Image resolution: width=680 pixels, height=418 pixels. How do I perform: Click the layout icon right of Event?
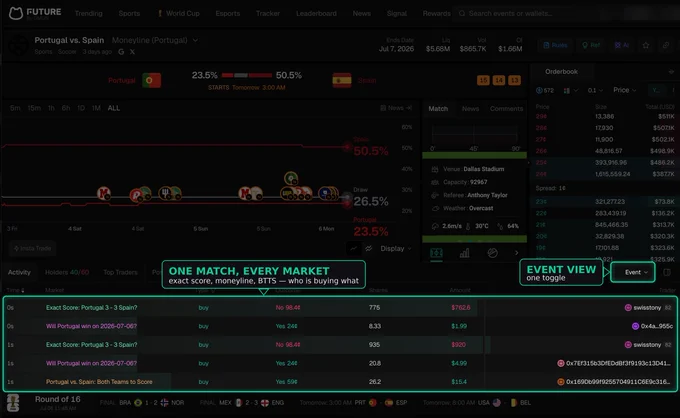pyautogui.click(x=667, y=272)
